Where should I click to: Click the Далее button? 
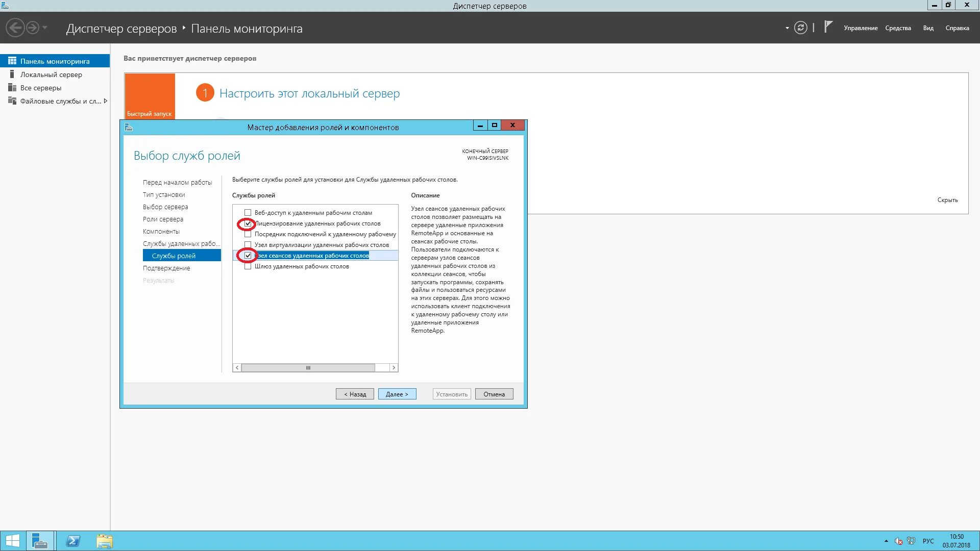pos(397,394)
